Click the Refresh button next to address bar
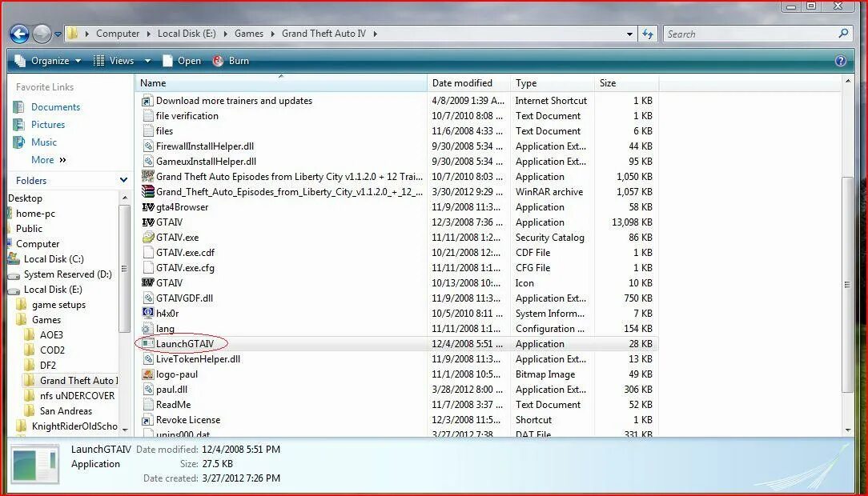Viewport: 868px width, 496px height. pos(648,34)
